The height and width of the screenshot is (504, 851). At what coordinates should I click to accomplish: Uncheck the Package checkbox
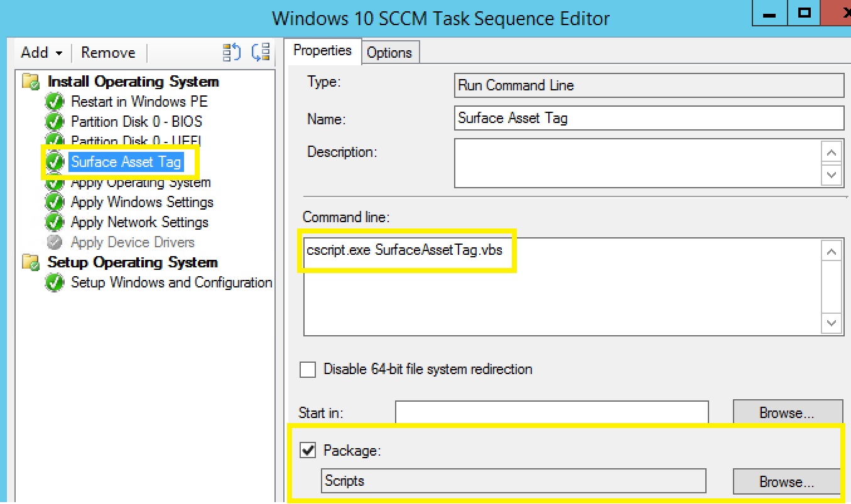point(308,450)
